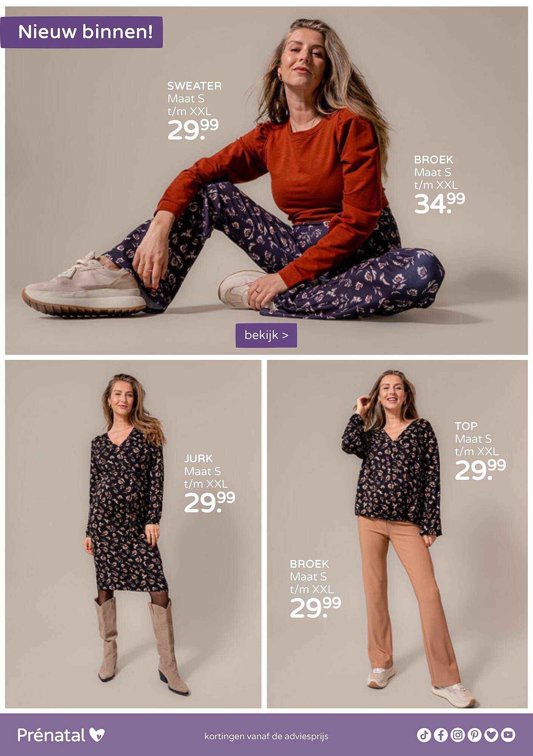Open the Facebook social icon
The image size is (533, 756).
(441, 735)
